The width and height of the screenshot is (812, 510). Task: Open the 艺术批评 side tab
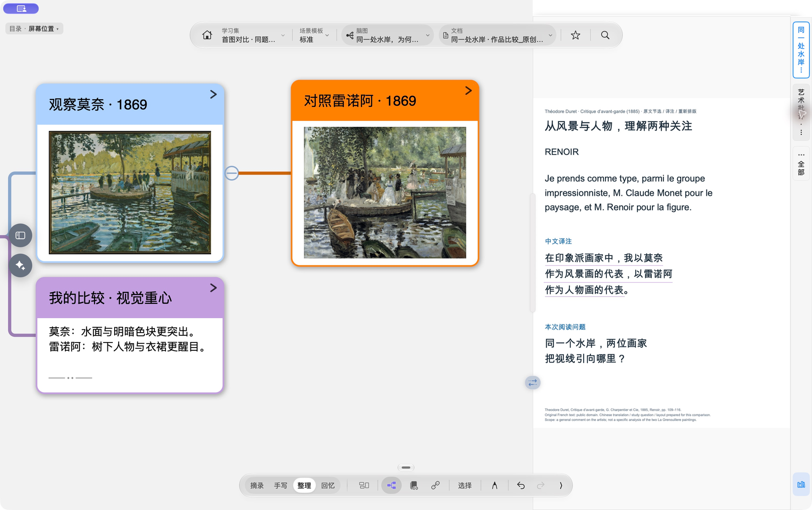(x=801, y=111)
